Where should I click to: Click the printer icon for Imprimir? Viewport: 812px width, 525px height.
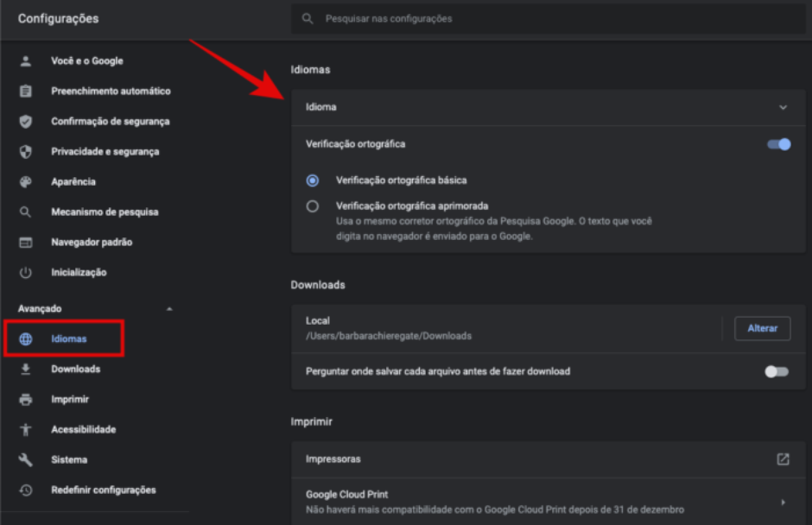coord(26,400)
